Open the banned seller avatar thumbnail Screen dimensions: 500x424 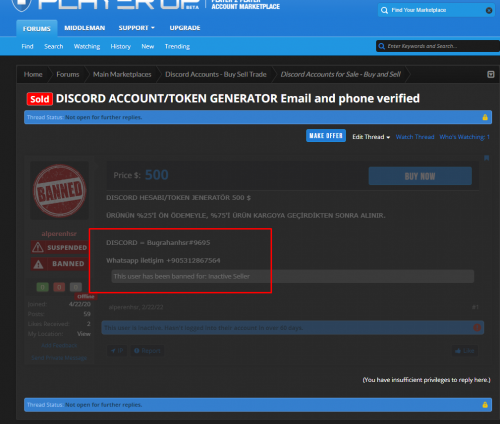pyautogui.click(x=60, y=191)
